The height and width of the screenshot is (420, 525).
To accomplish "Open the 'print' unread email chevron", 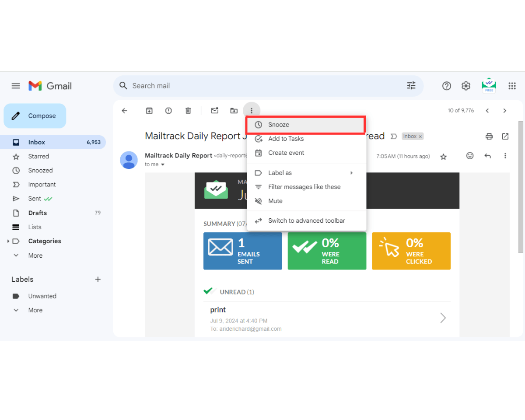I will [443, 318].
